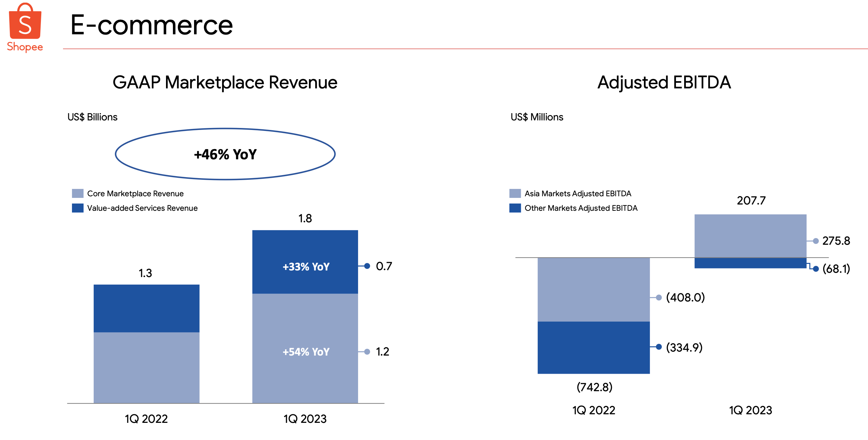Click the (334.9) data marker dot

tap(659, 347)
